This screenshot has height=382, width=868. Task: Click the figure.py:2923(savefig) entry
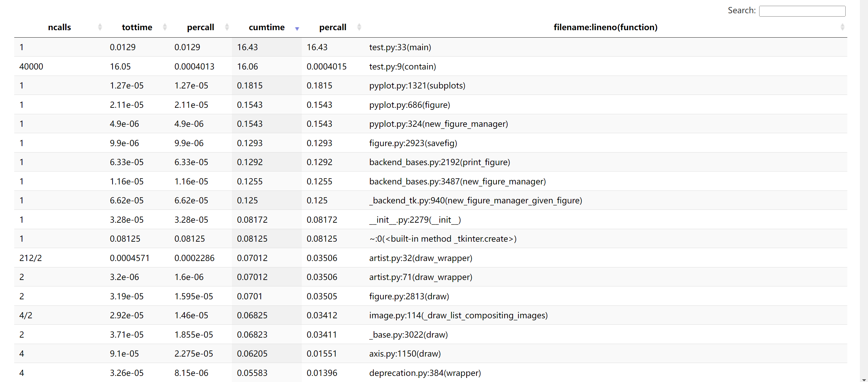(413, 143)
